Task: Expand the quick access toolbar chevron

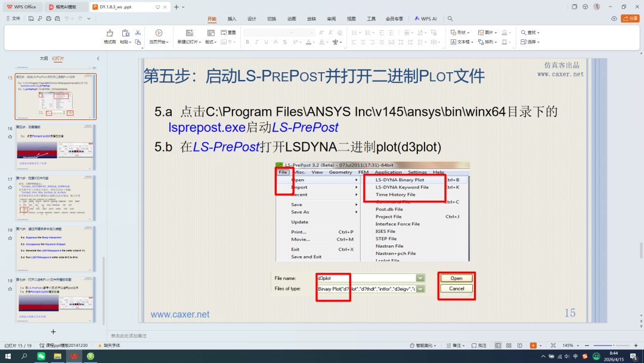Action: coord(89,19)
